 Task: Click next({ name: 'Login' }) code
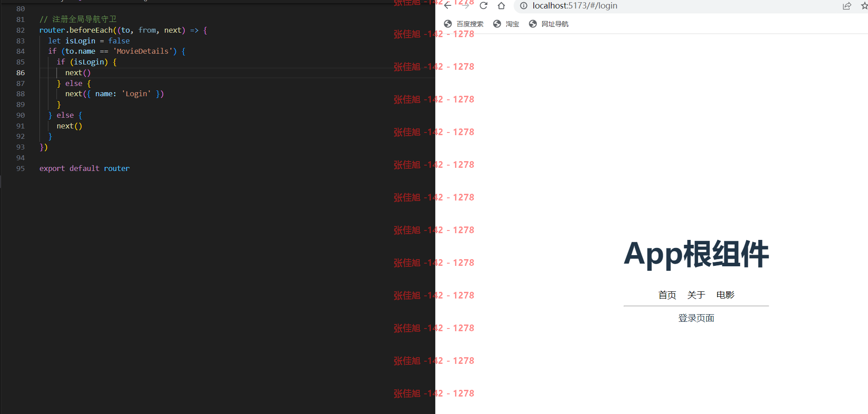(115, 94)
